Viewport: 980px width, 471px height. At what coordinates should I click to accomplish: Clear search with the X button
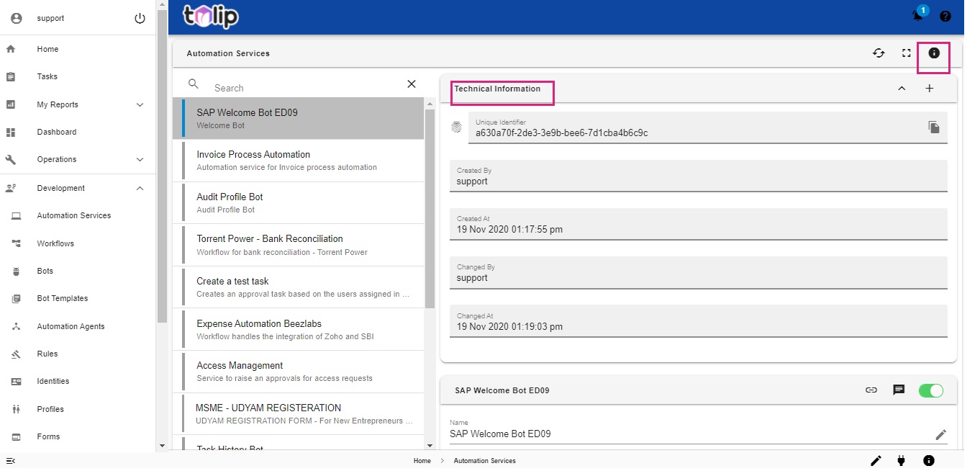pyautogui.click(x=412, y=84)
